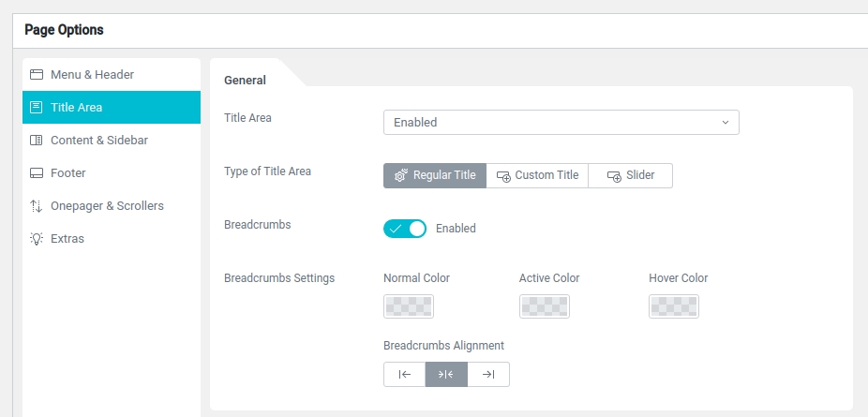Toggle the Breadcrumbs enabled switch
The width and height of the screenshot is (868, 417).
coord(405,229)
